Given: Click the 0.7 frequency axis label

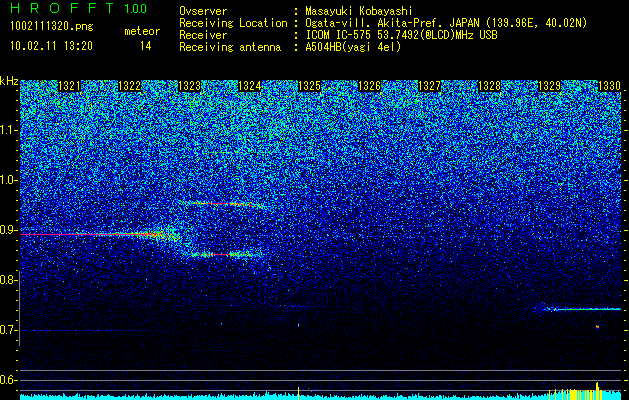Looking at the screenshot, I should (9, 330).
